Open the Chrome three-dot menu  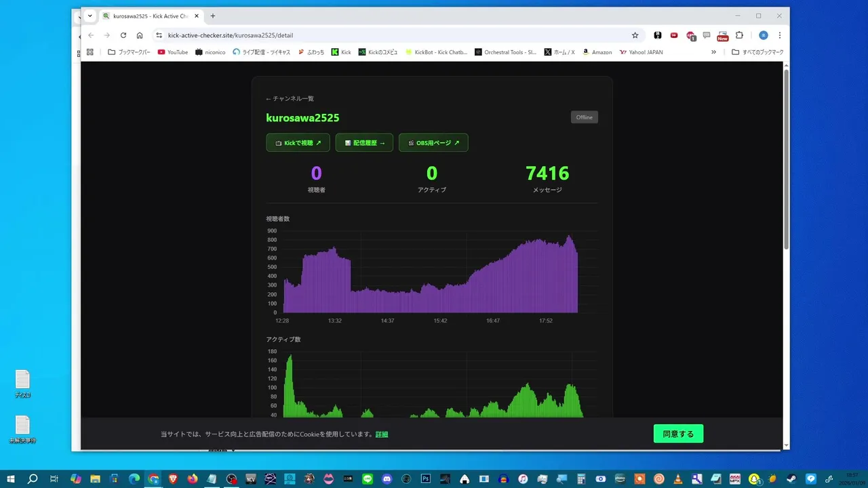780,35
